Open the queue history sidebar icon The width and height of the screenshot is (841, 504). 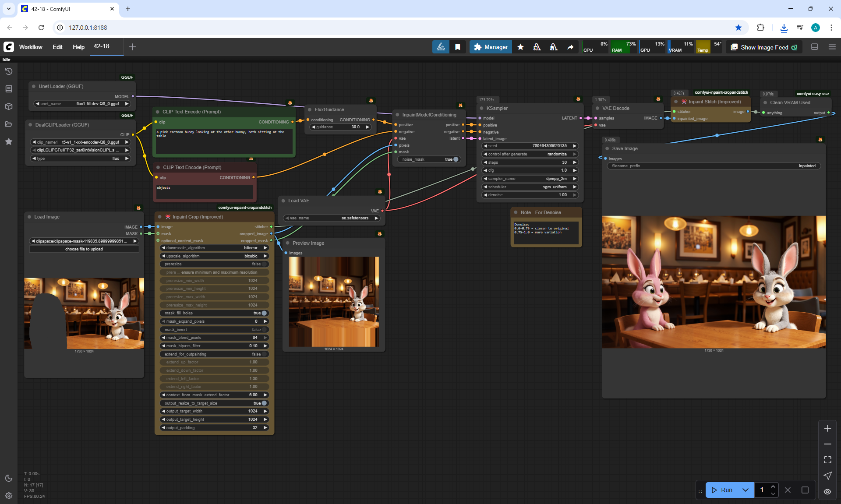9,71
